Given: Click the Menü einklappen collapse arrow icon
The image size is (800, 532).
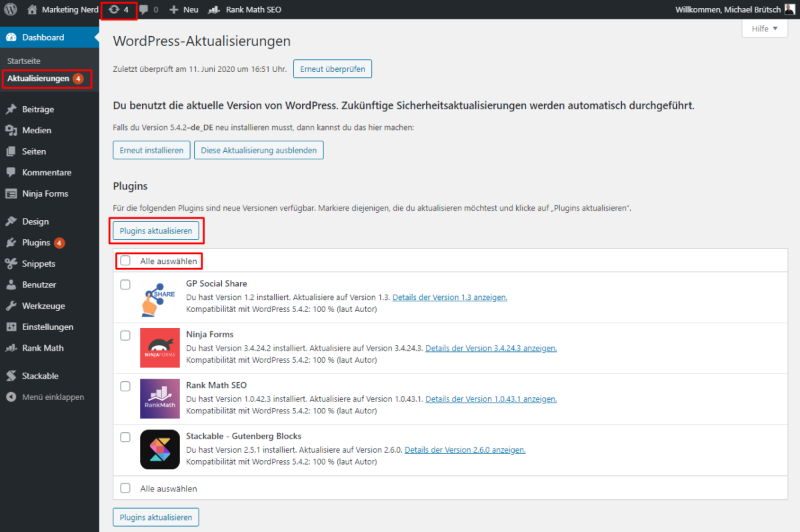Looking at the screenshot, I should (11, 397).
